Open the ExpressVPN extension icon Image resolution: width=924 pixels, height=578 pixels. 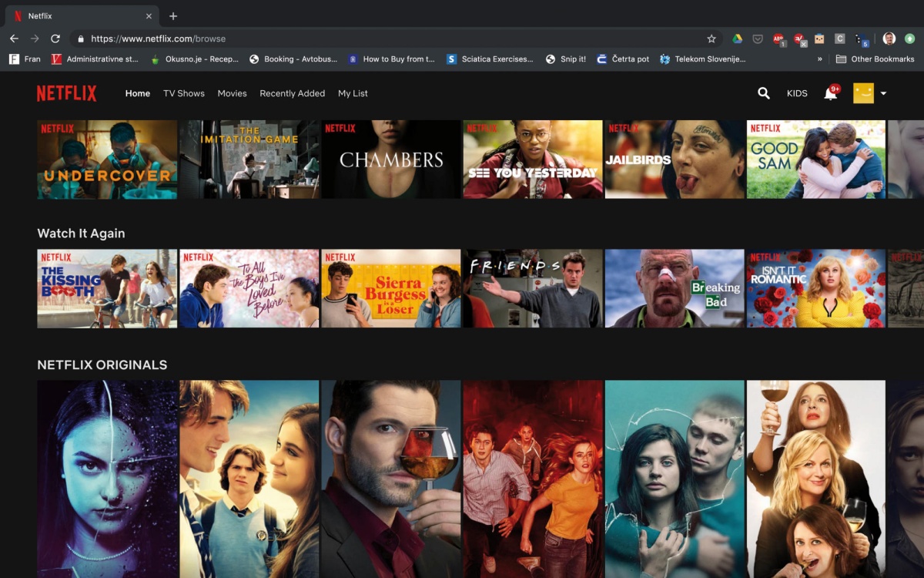799,39
